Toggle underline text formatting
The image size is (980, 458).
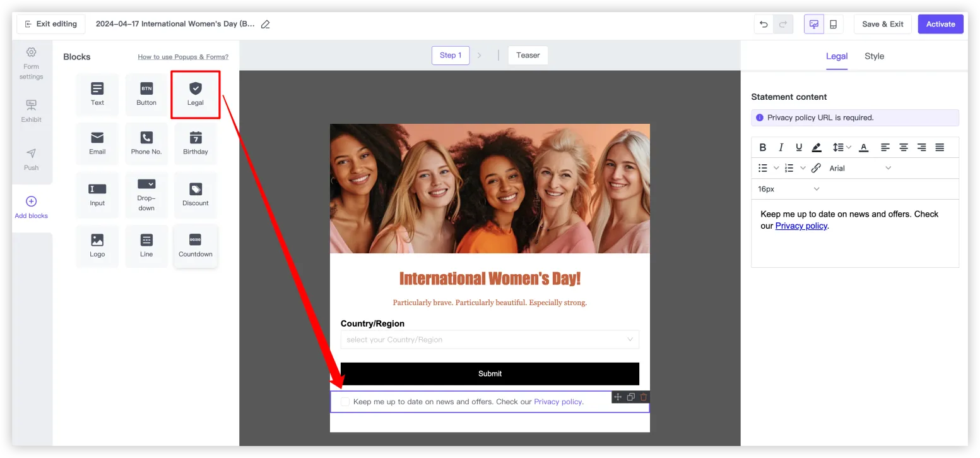click(799, 147)
